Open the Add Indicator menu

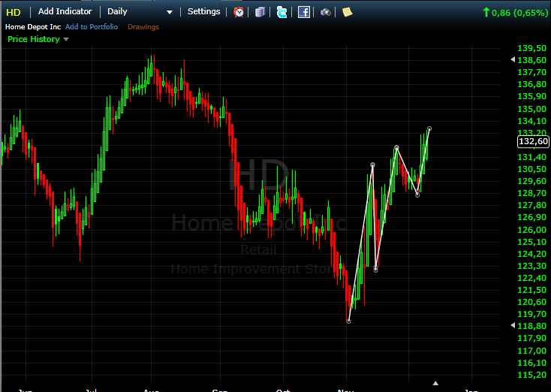[65, 11]
